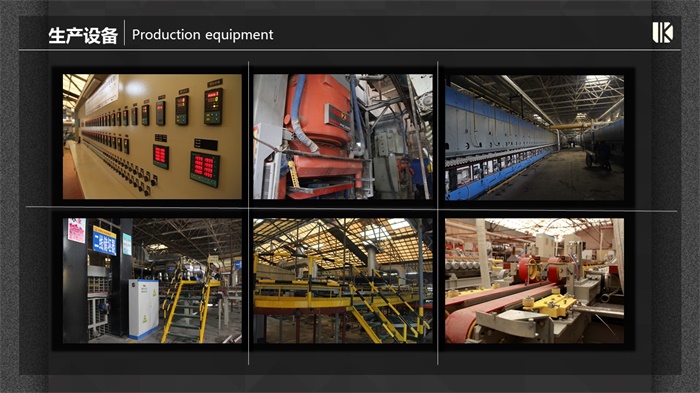
Task: Click the white K logo icon
Action: click(662, 33)
